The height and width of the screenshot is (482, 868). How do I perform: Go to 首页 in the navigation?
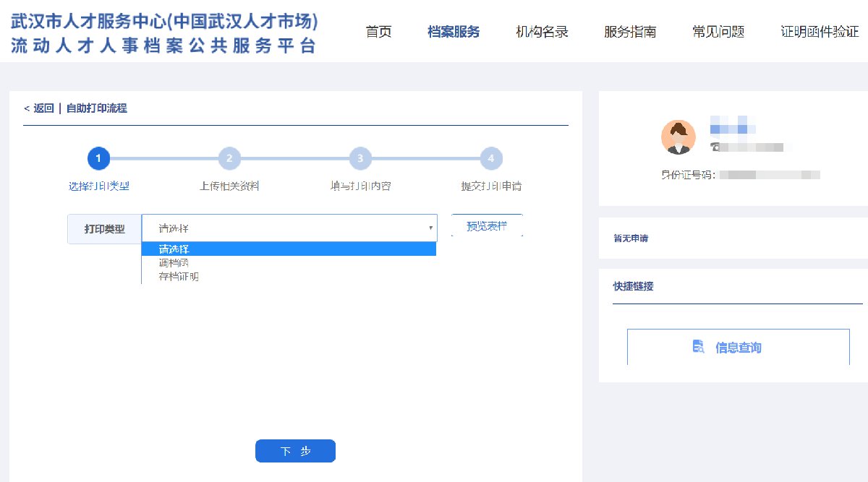pos(378,32)
